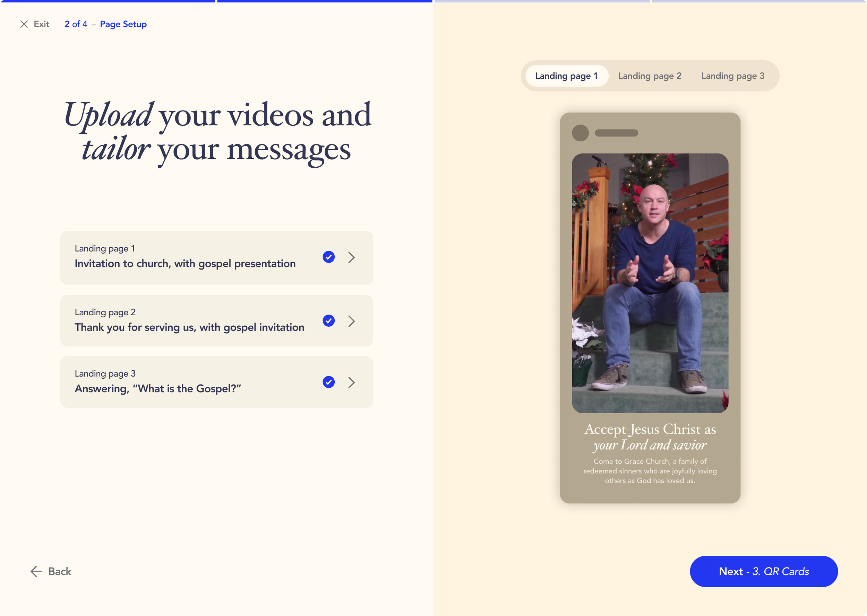The height and width of the screenshot is (616, 867).
Task: Switch to the Landing page 3 preview tab
Action: coord(733,76)
